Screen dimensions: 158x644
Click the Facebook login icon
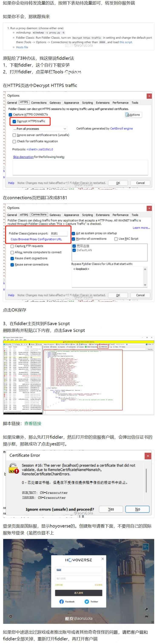click(61, 601)
